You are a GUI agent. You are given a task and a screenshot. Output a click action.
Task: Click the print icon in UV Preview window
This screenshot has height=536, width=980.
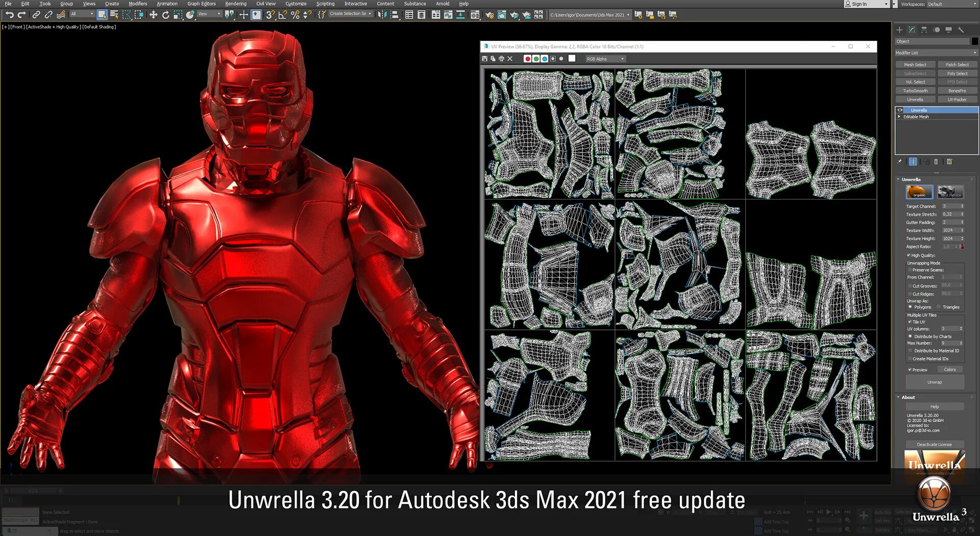(x=501, y=59)
